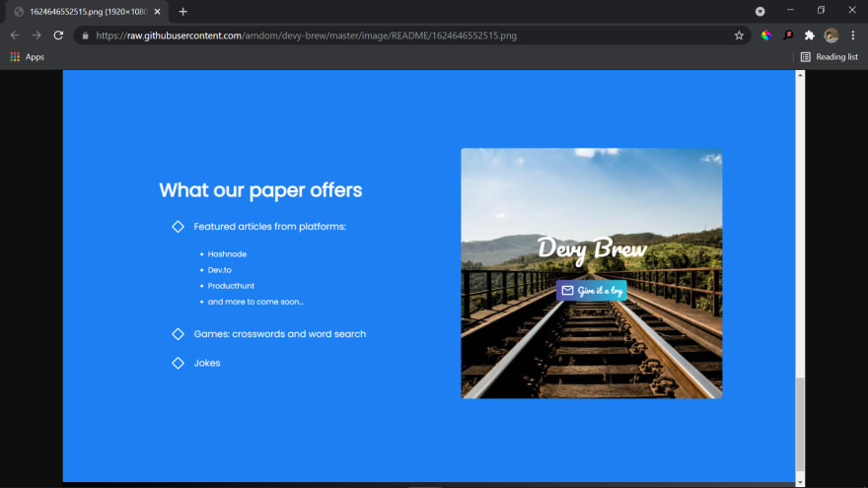Minimize the browser window
Image resolution: width=868 pixels, height=488 pixels.
[790, 10]
